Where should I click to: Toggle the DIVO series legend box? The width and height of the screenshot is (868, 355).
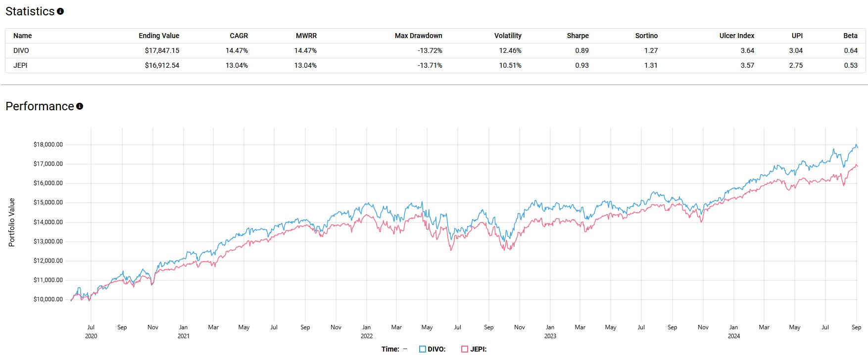[423, 349]
